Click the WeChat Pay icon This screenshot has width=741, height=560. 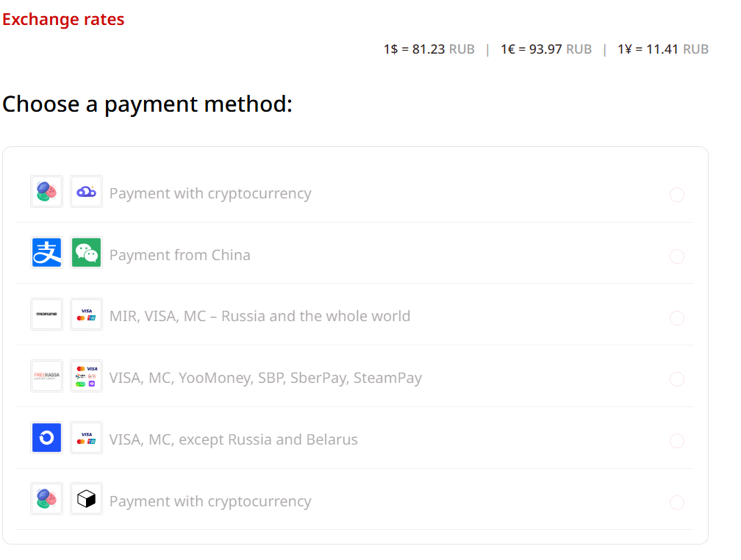tap(86, 253)
